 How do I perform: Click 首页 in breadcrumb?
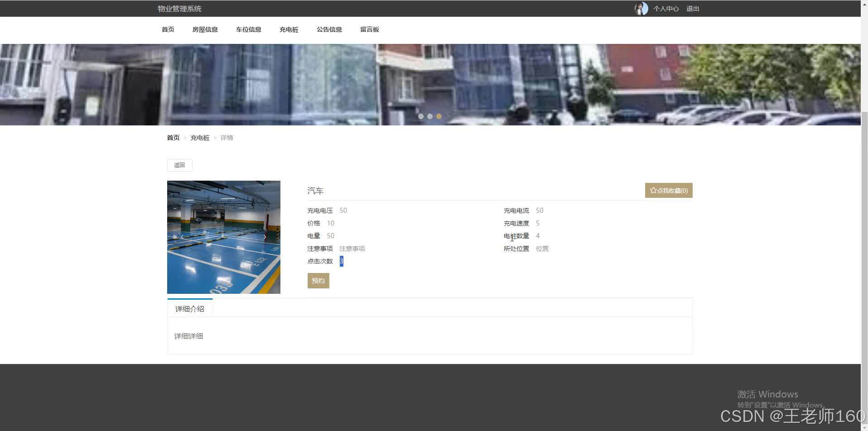(173, 138)
